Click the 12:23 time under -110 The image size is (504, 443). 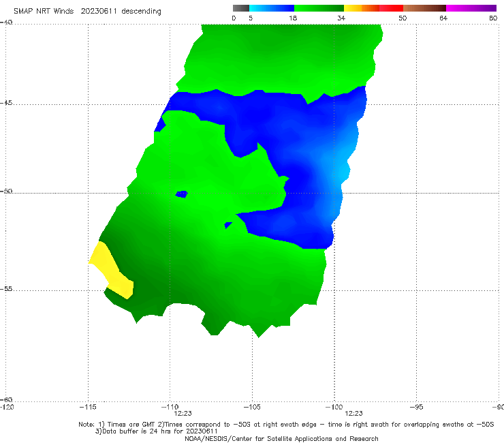coord(183,414)
